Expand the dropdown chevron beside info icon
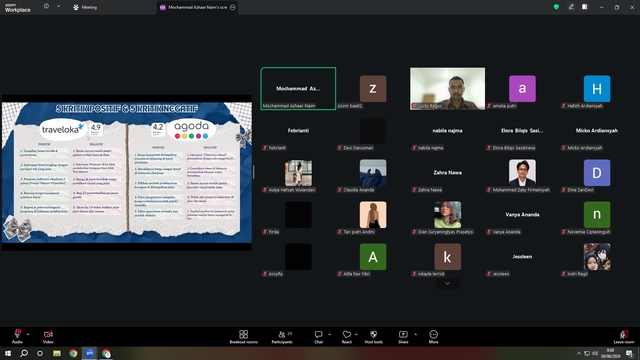Screen dimensions: 640x360 58,7
